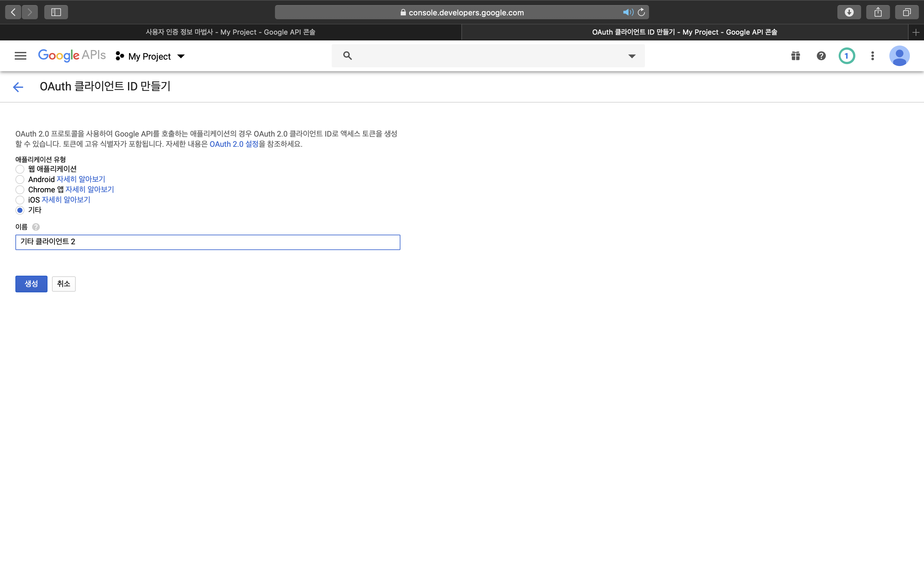Click the Safari reload page icon

click(x=641, y=12)
